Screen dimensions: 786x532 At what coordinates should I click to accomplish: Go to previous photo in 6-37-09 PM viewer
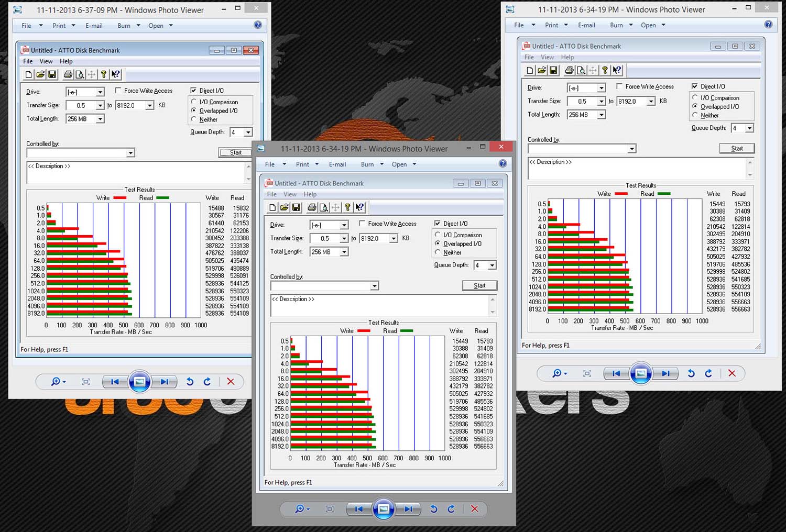[x=115, y=382]
